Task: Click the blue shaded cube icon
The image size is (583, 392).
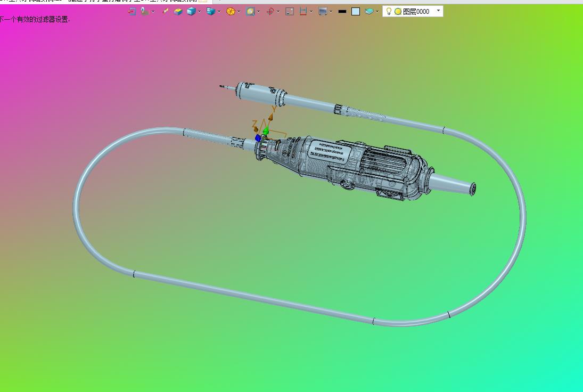Action: click(191, 12)
